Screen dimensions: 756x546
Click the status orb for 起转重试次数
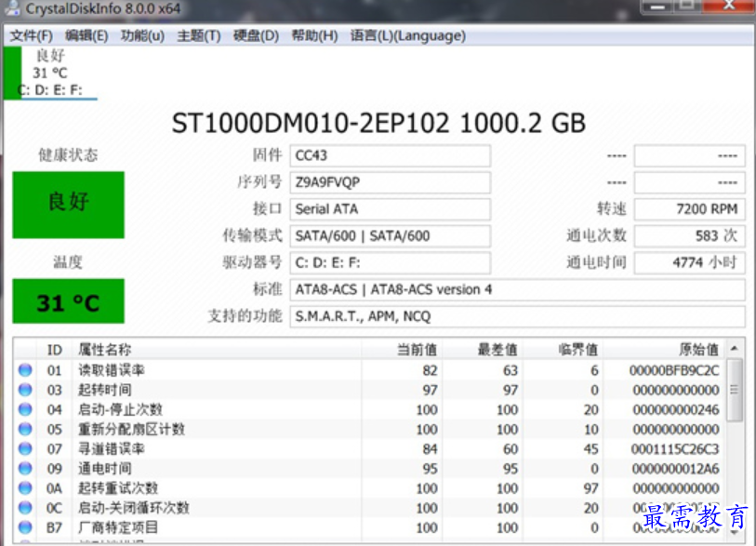click(25, 488)
